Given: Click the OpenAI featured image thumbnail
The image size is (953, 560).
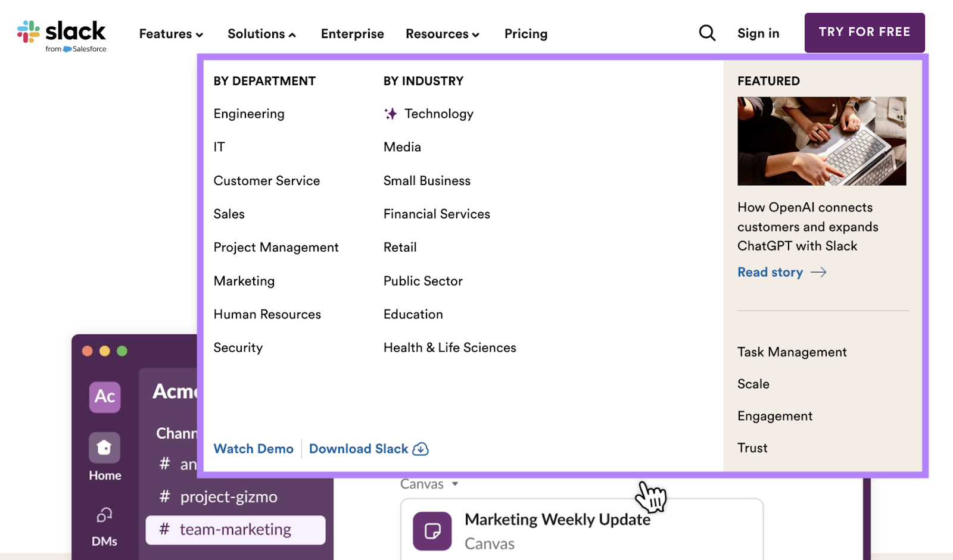Looking at the screenshot, I should [x=821, y=141].
